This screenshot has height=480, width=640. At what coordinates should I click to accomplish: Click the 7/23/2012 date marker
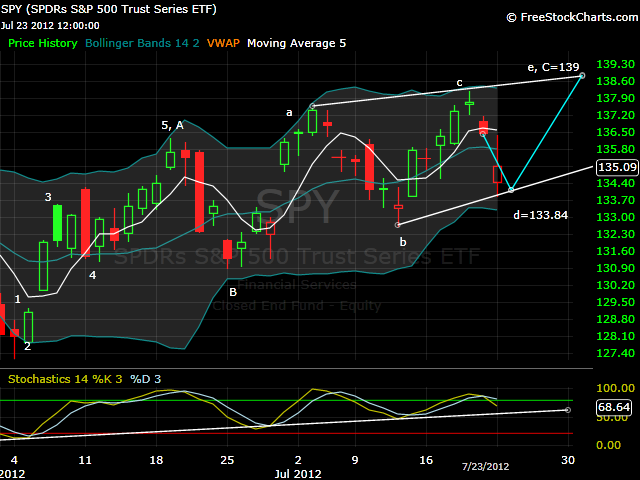point(485,466)
